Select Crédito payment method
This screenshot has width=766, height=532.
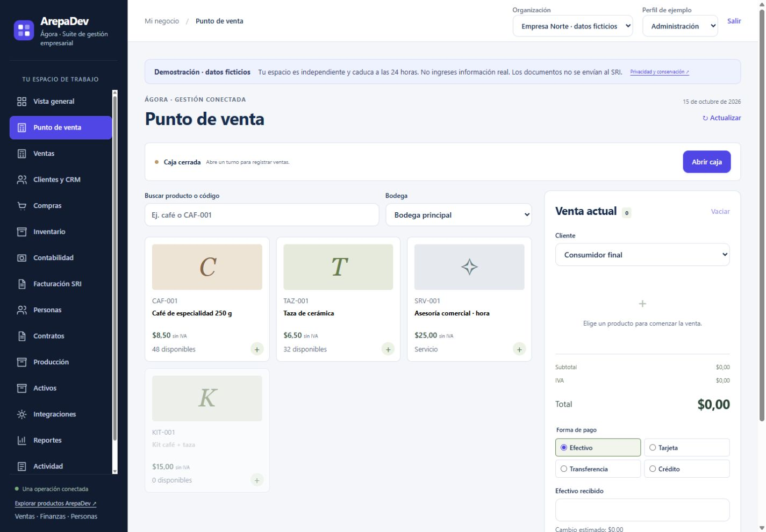point(687,469)
